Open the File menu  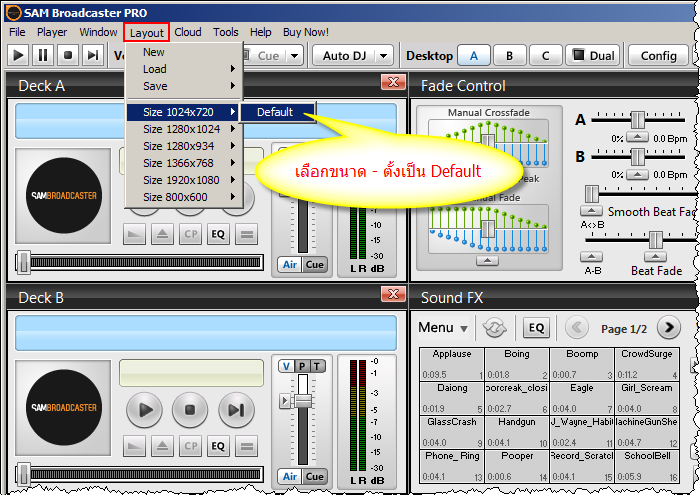pos(17,32)
